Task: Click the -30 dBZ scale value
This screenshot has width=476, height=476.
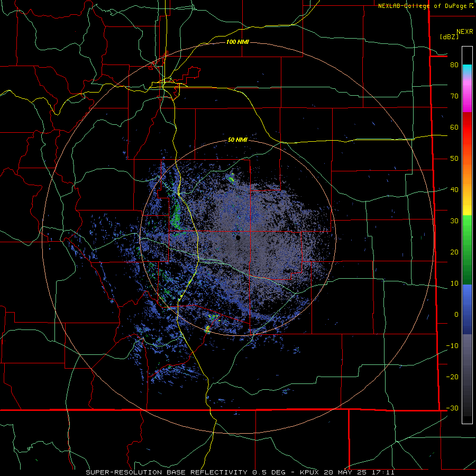Action: [x=452, y=408]
